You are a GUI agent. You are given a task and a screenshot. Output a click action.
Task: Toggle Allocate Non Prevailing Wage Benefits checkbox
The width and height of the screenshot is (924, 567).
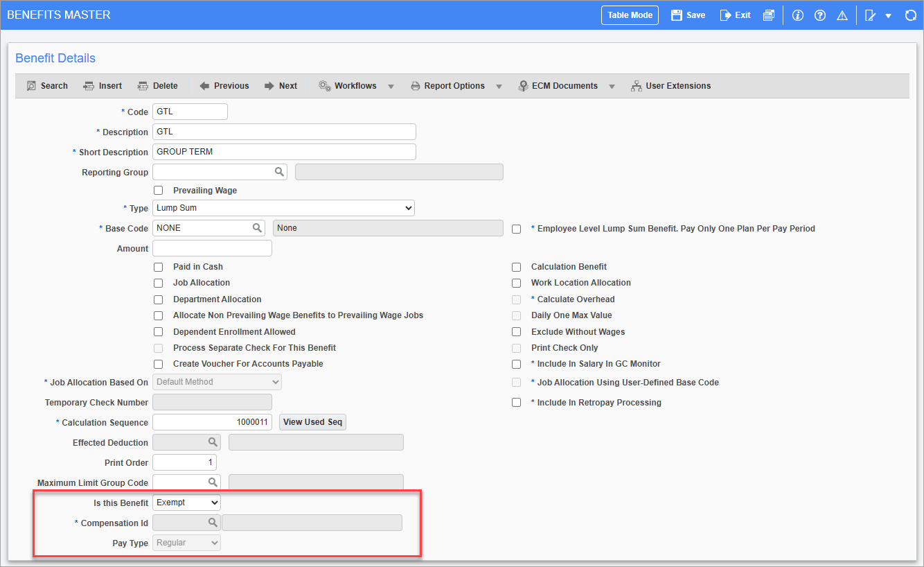(159, 315)
